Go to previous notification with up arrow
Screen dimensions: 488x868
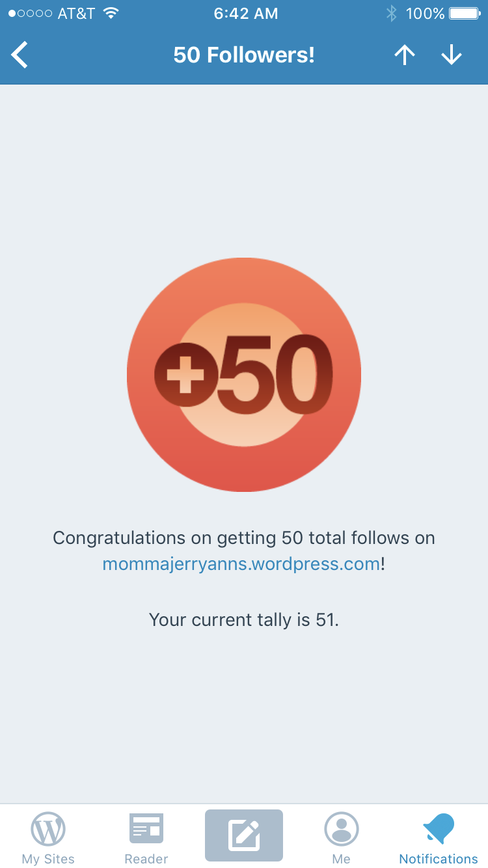404,55
